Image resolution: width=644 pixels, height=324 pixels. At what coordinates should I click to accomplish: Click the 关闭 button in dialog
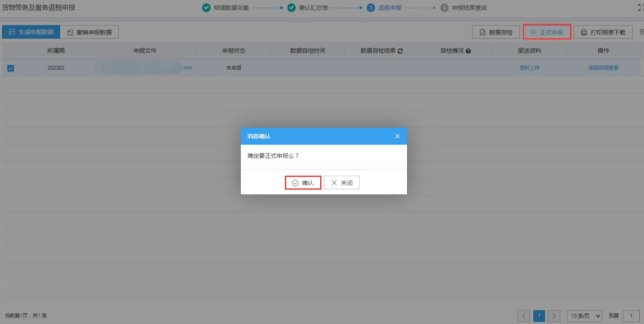[x=341, y=183]
